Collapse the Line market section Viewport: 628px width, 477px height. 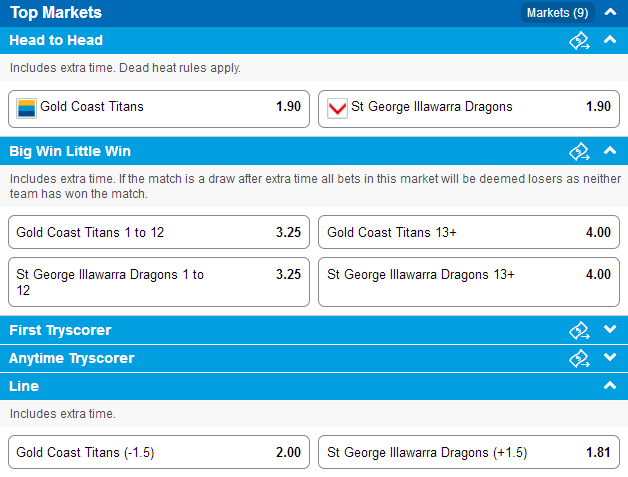[x=610, y=386]
